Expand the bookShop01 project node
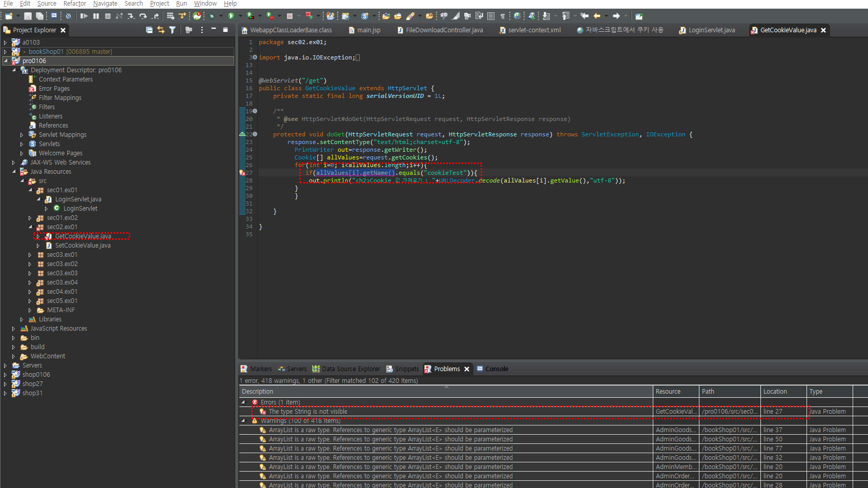 click(x=5, y=52)
